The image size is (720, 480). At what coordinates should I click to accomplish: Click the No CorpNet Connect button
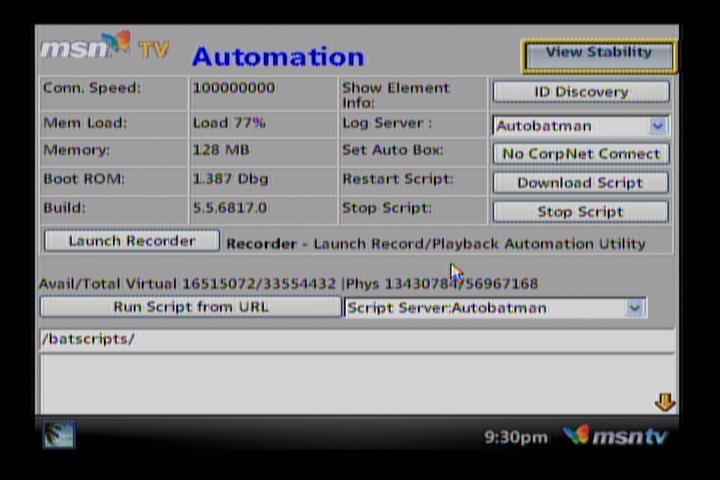pyautogui.click(x=580, y=154)
